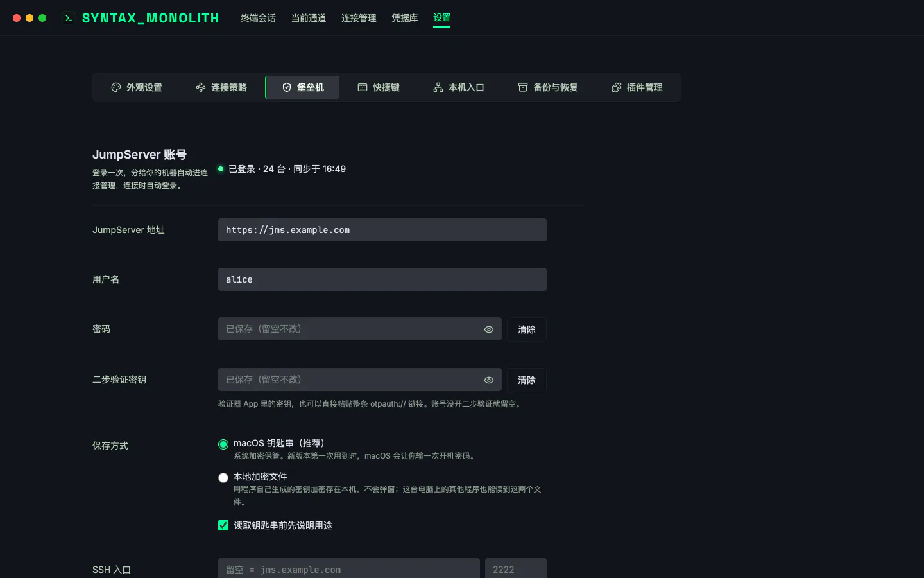Reveal the 二步验证密钥 with eye icon
Screen dimensions: 924x578
coord(489,380)
